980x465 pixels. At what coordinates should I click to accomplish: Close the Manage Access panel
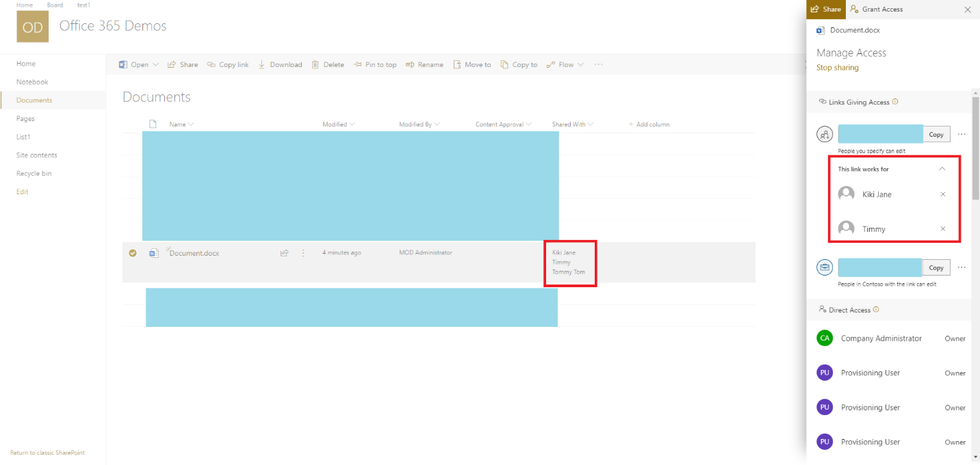[x=967, y=10]
